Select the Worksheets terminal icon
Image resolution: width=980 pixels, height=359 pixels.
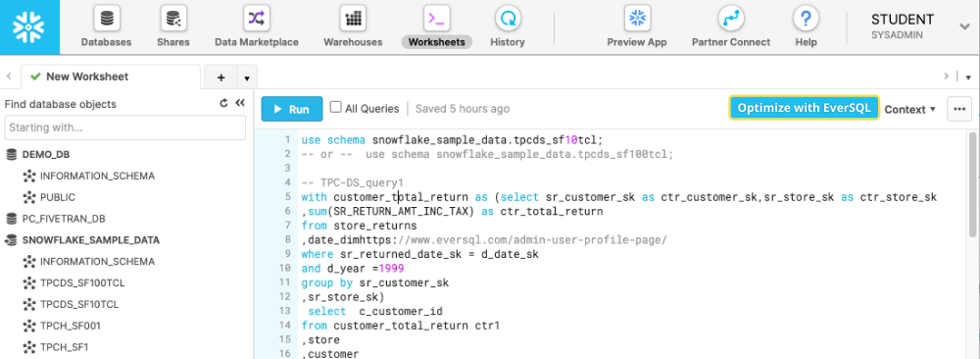pos(436,18)
